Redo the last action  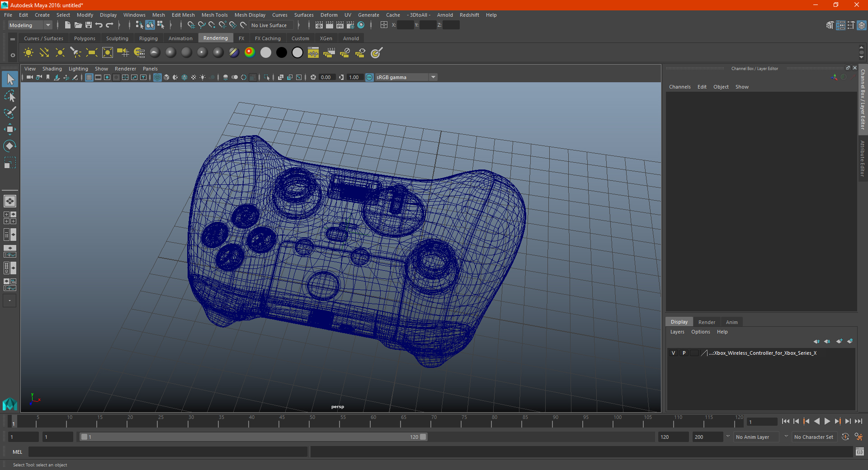(x=109, y=25)
